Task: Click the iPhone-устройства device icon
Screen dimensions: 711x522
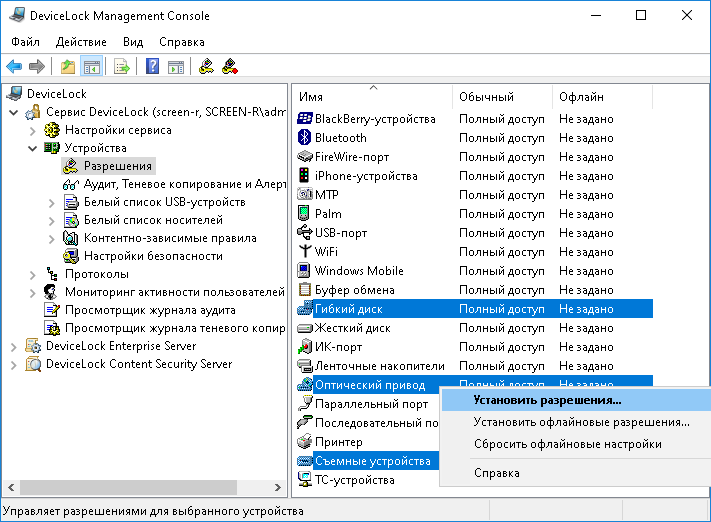Action: [x=306, y=176]
